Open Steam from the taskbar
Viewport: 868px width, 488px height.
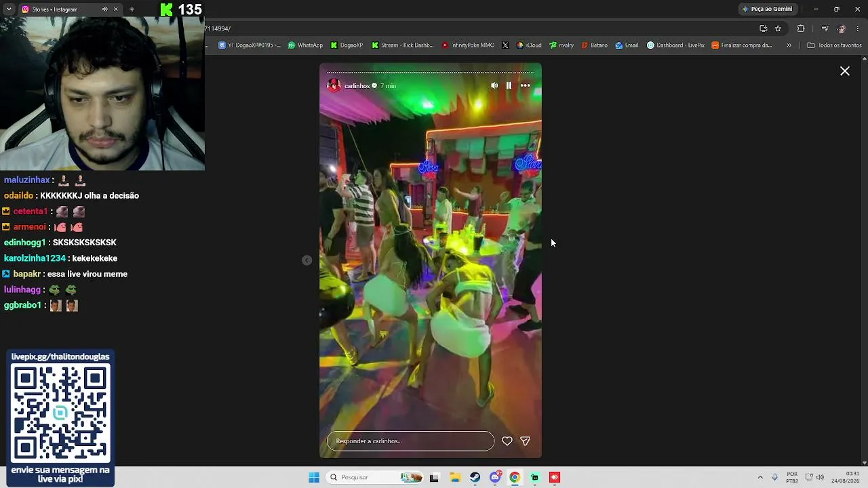pos(475,477)
